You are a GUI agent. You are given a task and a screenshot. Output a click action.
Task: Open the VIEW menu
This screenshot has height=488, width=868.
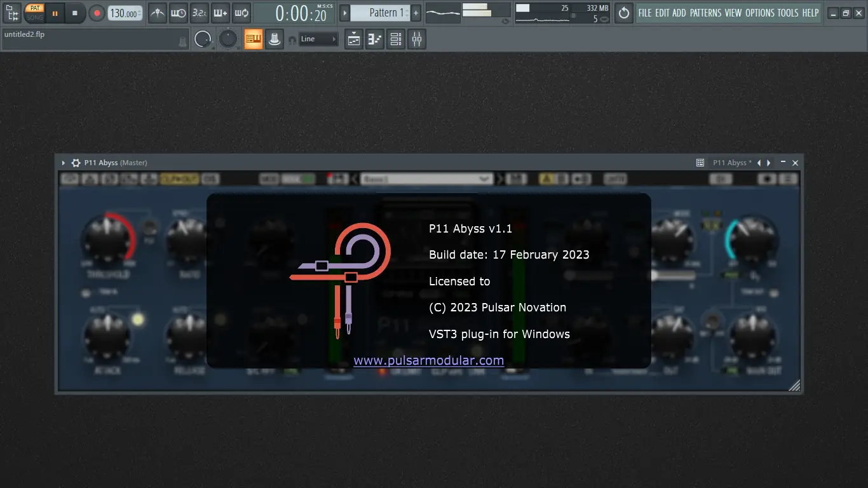[x=733, y=13]
